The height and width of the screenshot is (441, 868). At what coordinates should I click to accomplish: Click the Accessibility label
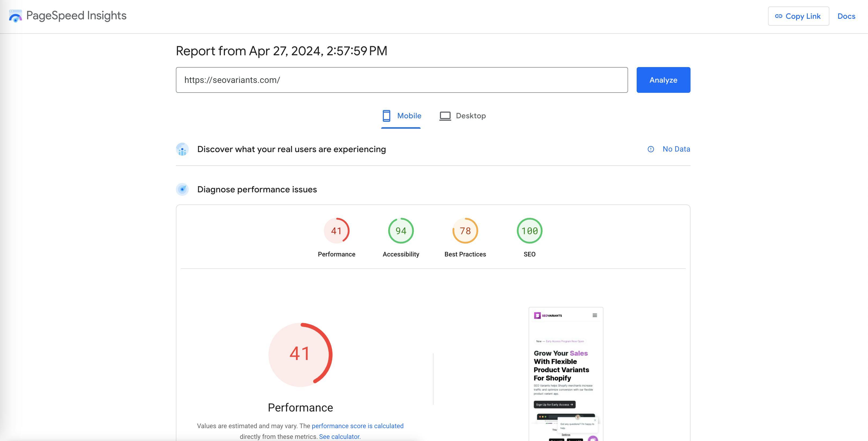[401, 254]
